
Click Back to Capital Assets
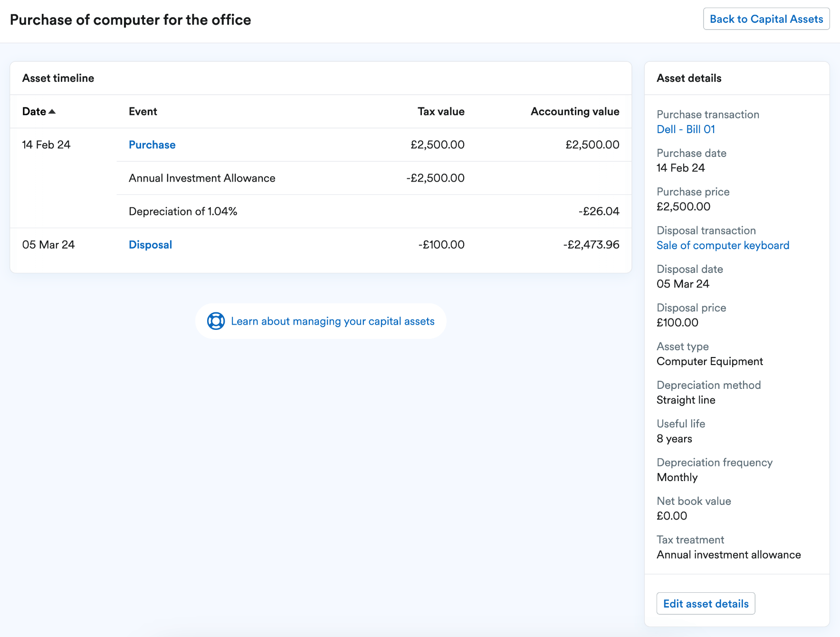click(x=766, y=19)
